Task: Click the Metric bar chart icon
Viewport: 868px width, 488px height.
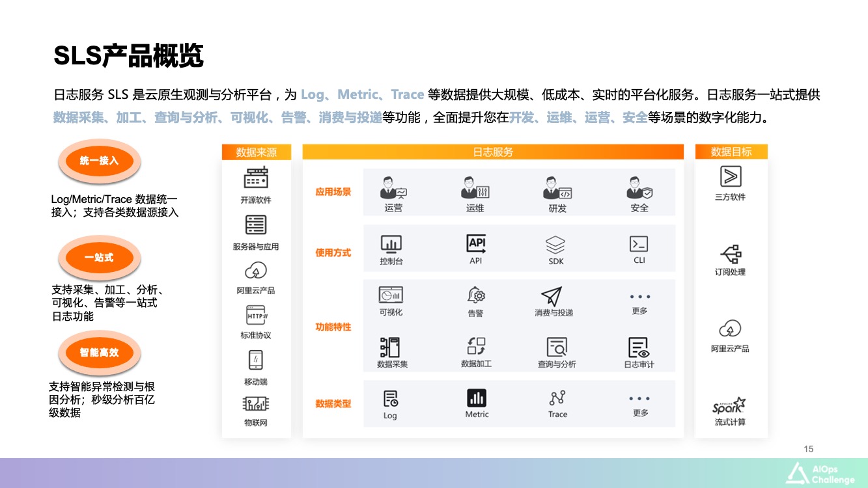Action: click(x=476, y=398)
